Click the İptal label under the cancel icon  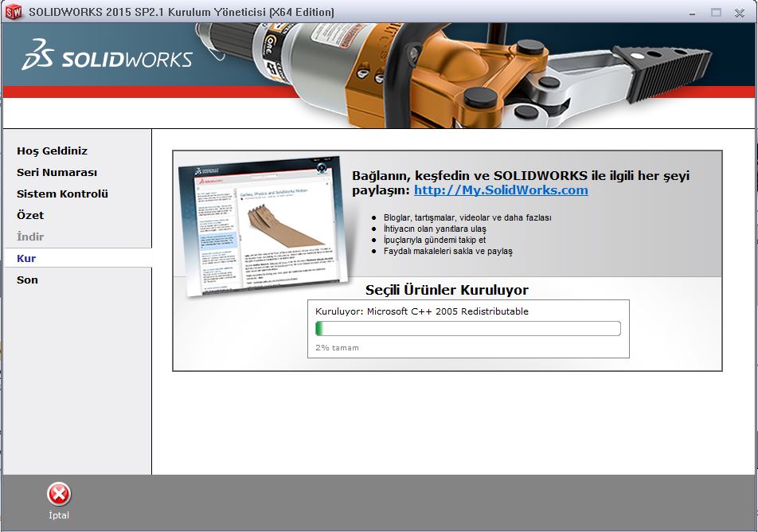59,515
